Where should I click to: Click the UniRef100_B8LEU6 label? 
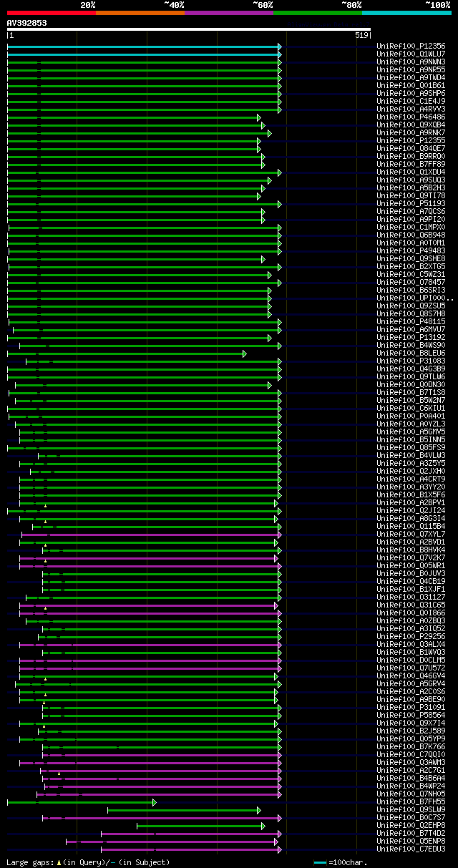pos(411,353)
